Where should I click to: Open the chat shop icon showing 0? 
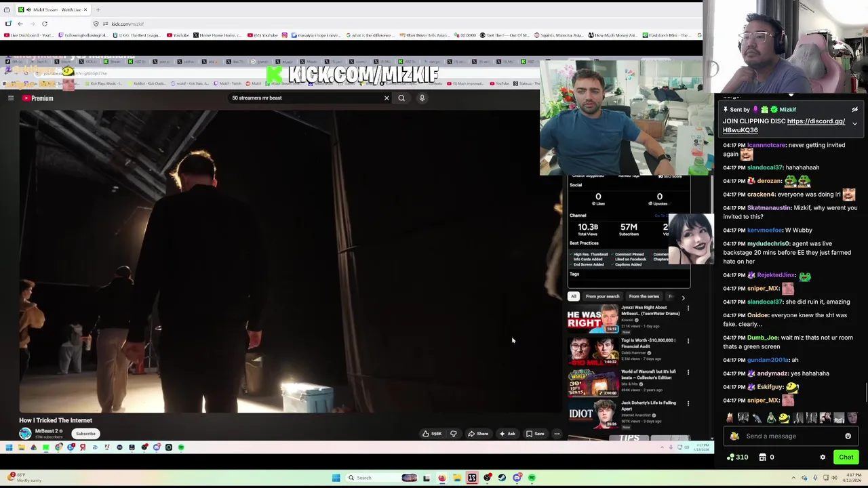(x=766, y=457)
